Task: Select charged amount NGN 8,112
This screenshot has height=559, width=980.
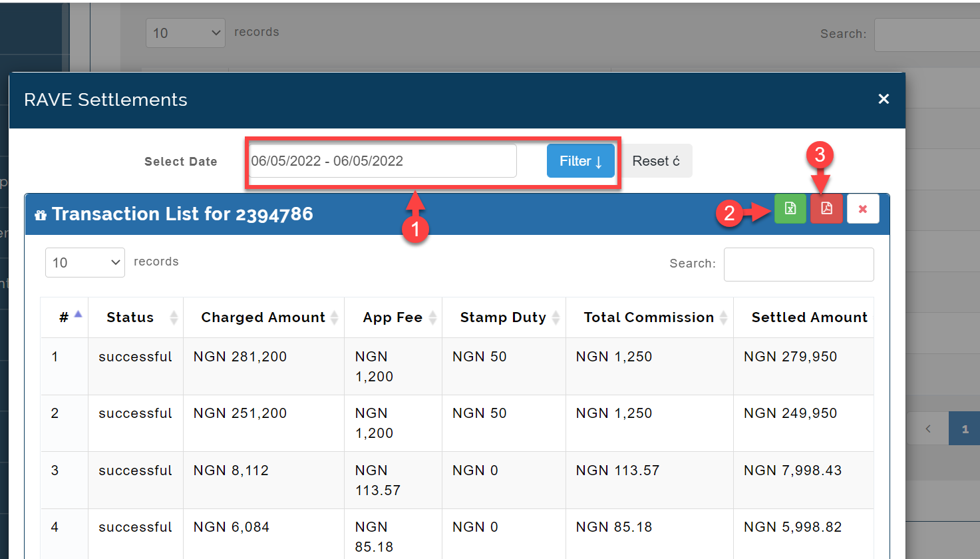Action: 232,470
